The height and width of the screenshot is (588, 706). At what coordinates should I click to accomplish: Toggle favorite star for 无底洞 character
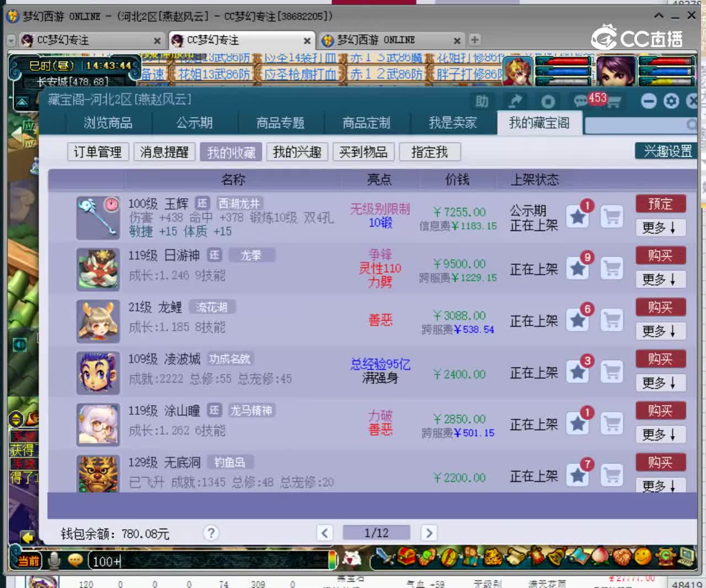click(577, 475)
